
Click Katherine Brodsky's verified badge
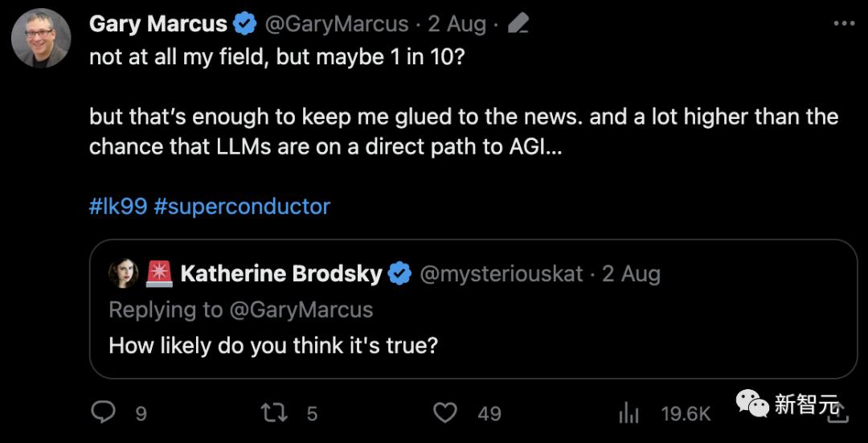399,274
